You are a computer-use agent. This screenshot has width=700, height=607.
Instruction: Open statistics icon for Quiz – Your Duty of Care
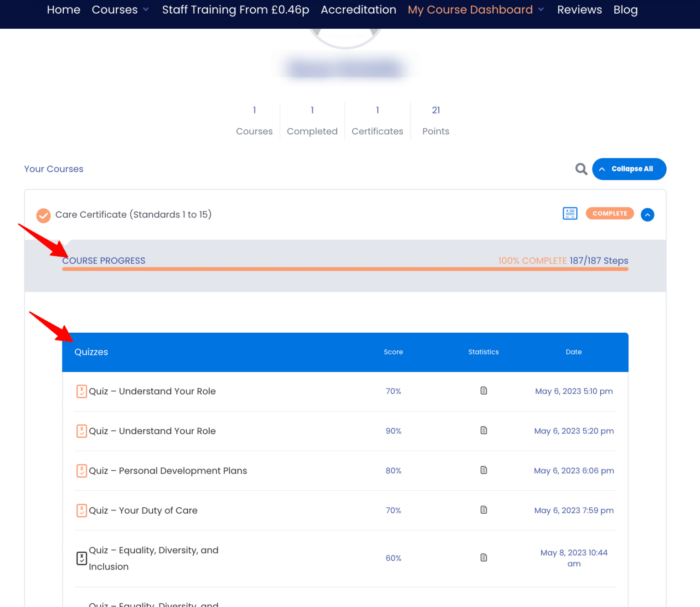pos(484,510)
